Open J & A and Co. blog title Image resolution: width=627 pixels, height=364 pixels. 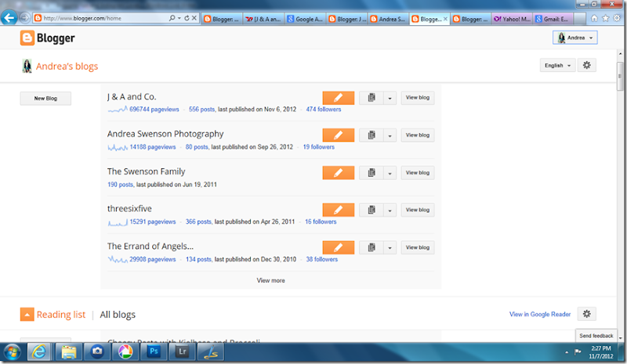click(x=132, y=97)
